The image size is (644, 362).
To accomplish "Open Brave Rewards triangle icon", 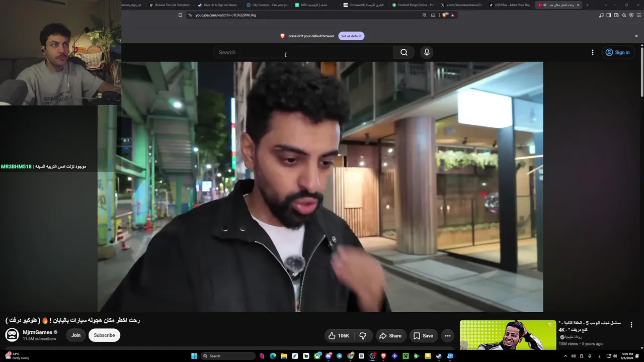I will (x=452, y=15).
